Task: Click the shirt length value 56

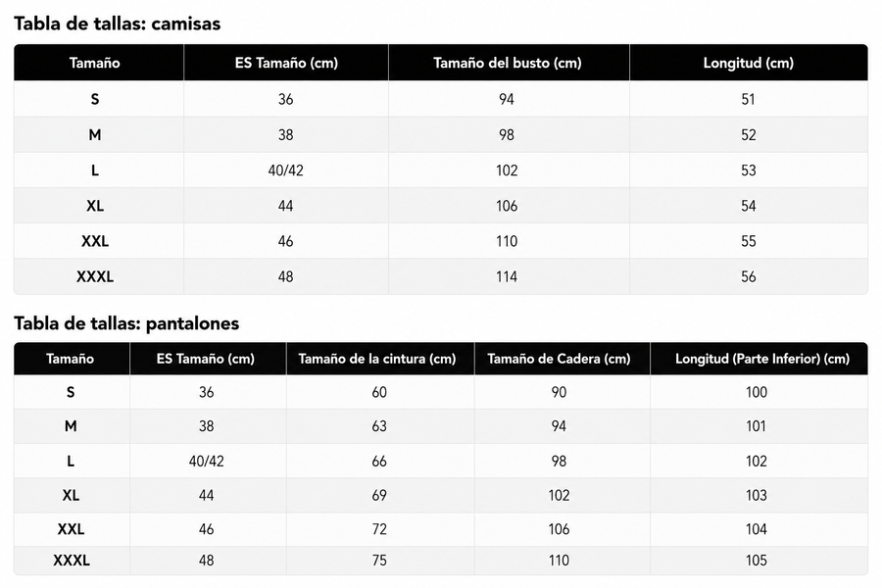Action: tap(748, 276)
